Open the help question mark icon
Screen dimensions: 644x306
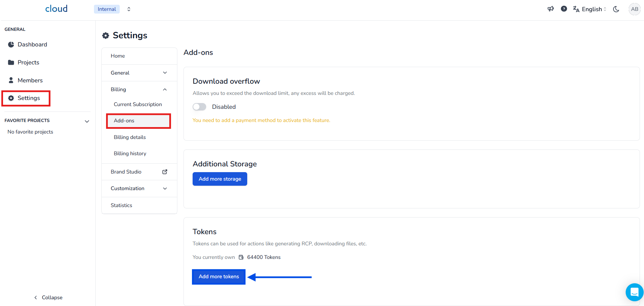tap(564, 9)
